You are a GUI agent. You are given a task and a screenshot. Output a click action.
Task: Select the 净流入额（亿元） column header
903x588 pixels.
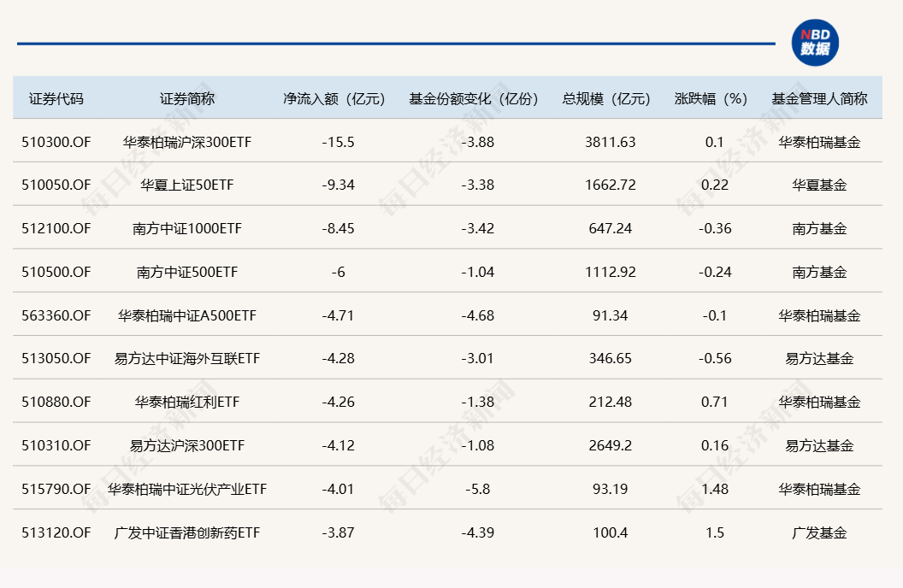pos(334,99)
